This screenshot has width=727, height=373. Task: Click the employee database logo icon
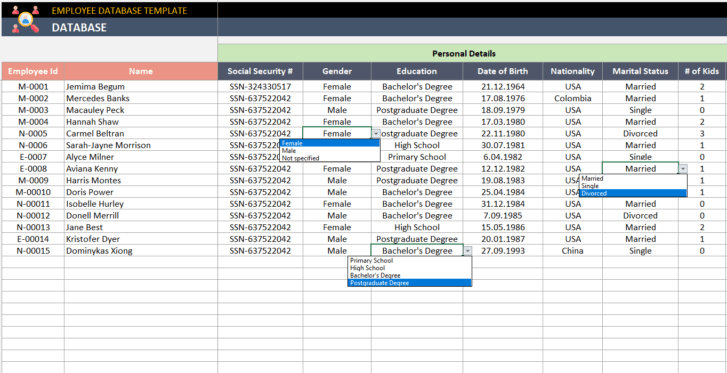tap(26, 19)
